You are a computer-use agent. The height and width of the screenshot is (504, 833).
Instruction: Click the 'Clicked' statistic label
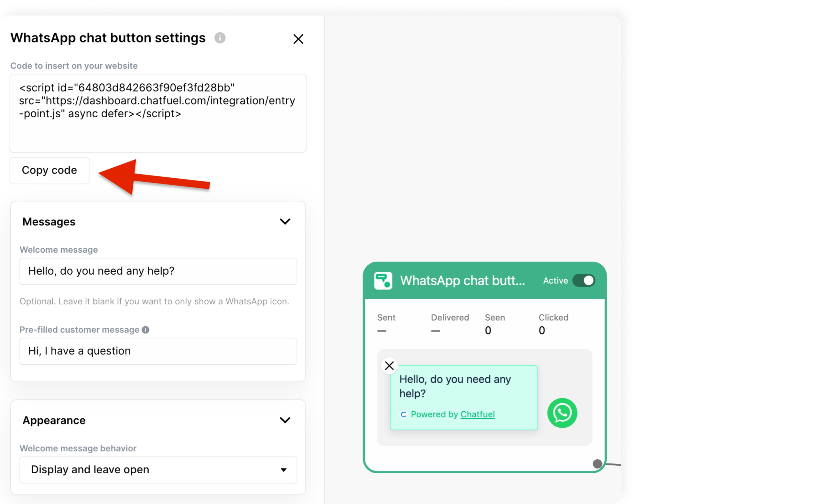[553, 318]
